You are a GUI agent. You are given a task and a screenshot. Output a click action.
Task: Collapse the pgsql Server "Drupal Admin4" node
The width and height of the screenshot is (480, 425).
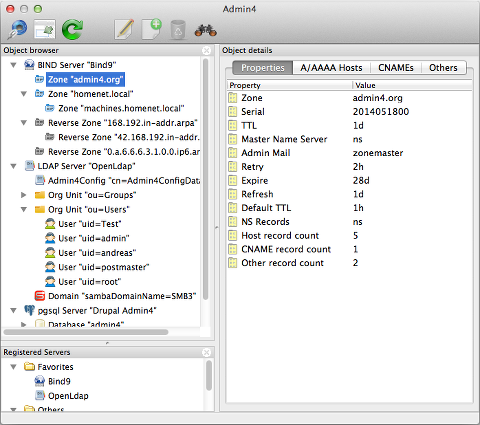pyautogui.click(x=13, y=311)
